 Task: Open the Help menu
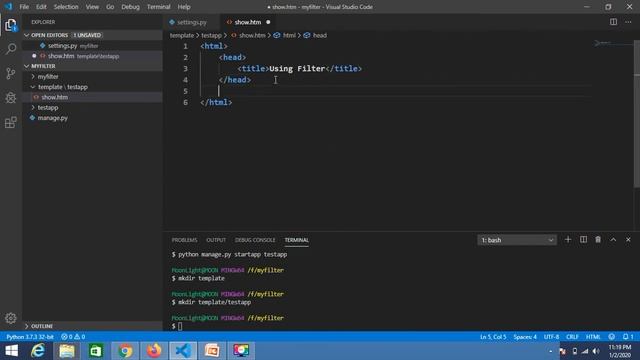pyautogui.click(x=184, y=7)
